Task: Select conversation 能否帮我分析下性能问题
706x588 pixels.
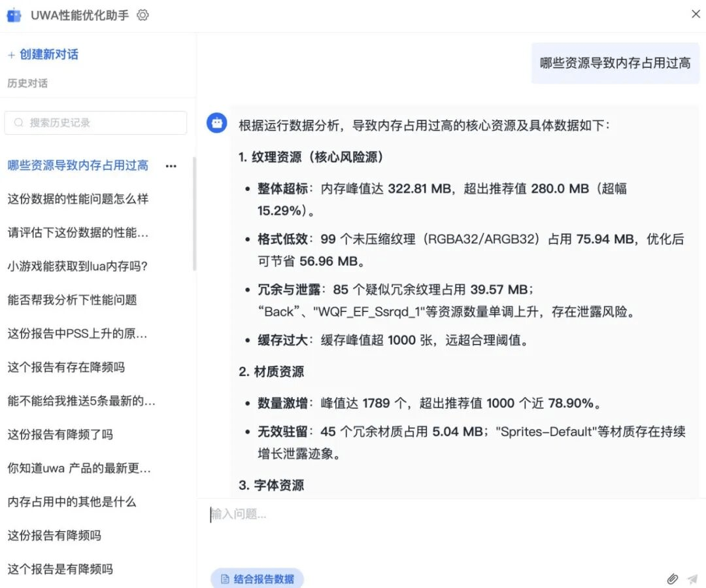Action: click(x=73, y=300)
